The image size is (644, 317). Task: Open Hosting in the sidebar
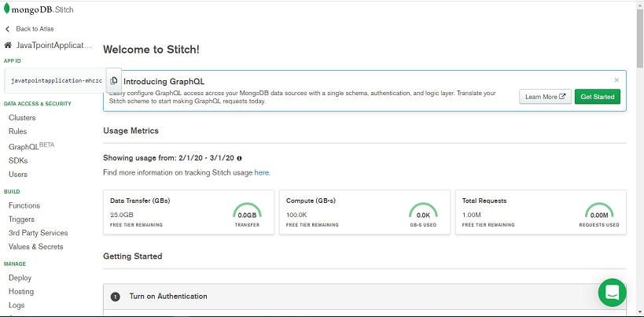pyautogui.click(x=21, y=292)
